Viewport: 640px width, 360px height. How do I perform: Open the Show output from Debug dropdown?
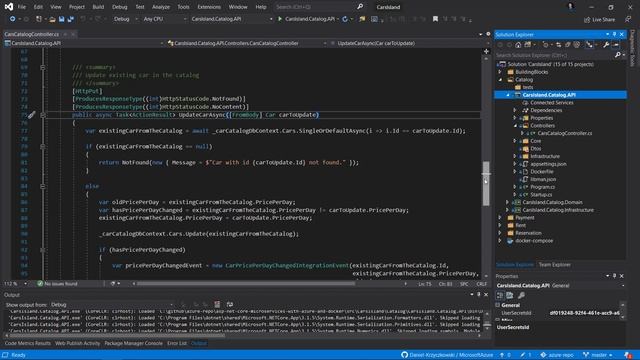[112, 304]
